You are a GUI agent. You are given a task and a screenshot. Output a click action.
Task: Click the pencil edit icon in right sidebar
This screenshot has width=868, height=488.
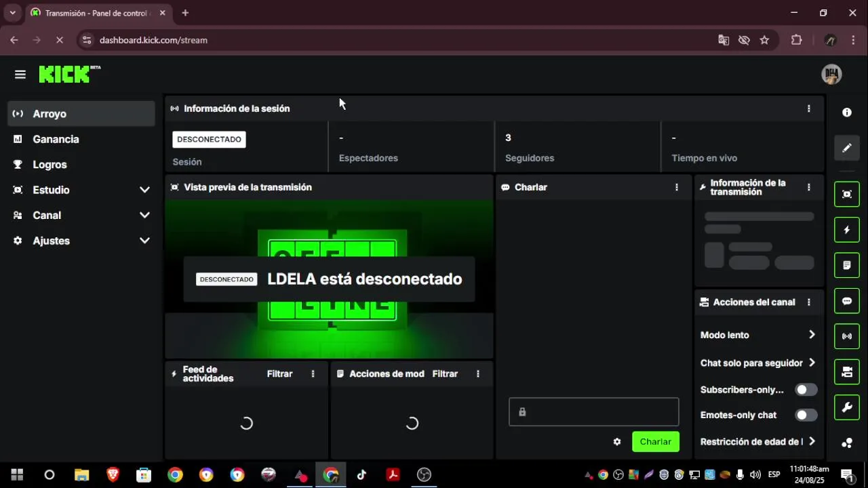pyautogui.click(x=847, y=148)
